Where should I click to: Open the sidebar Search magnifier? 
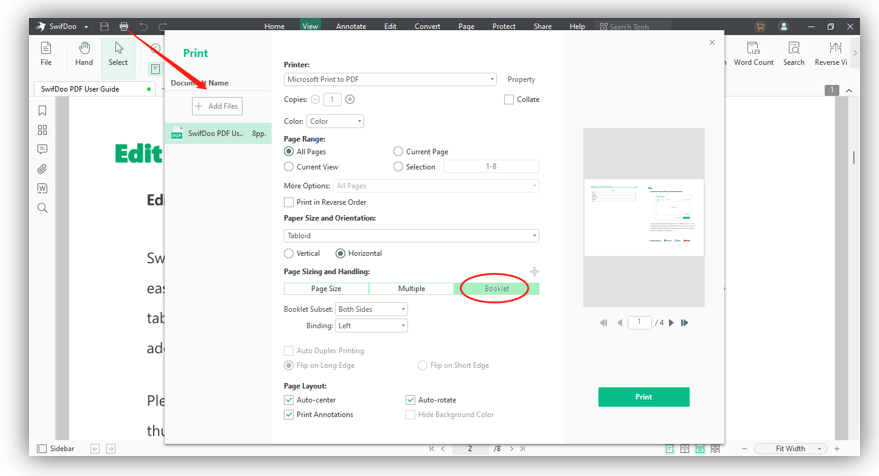click(42, 208)
